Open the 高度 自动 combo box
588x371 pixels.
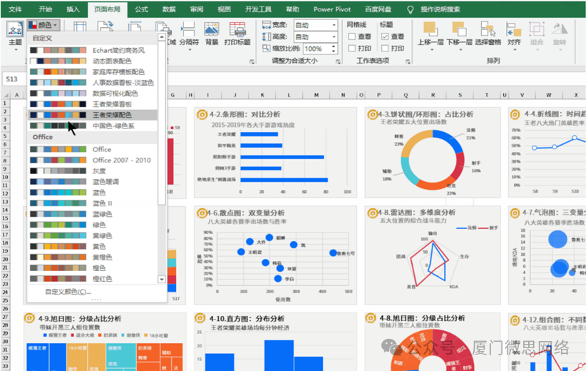coord(315,37)
